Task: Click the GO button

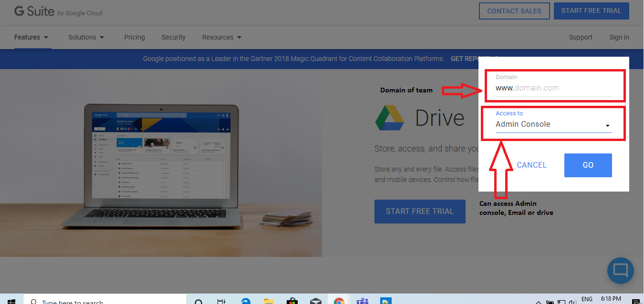Action: coord(588,165)
